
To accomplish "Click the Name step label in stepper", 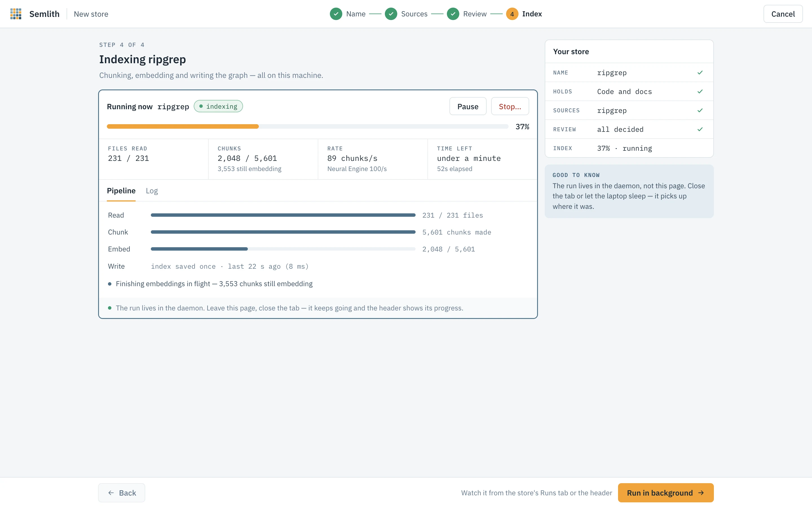I will [356, 14].
